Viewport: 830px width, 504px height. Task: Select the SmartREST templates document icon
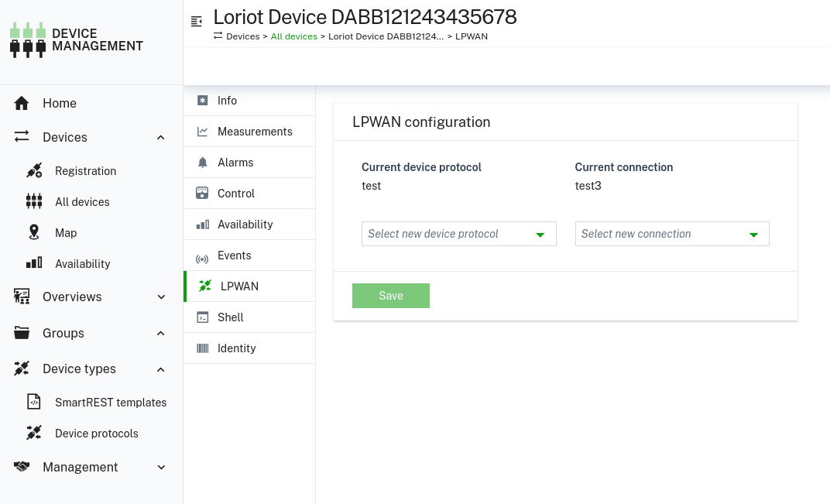34,402
